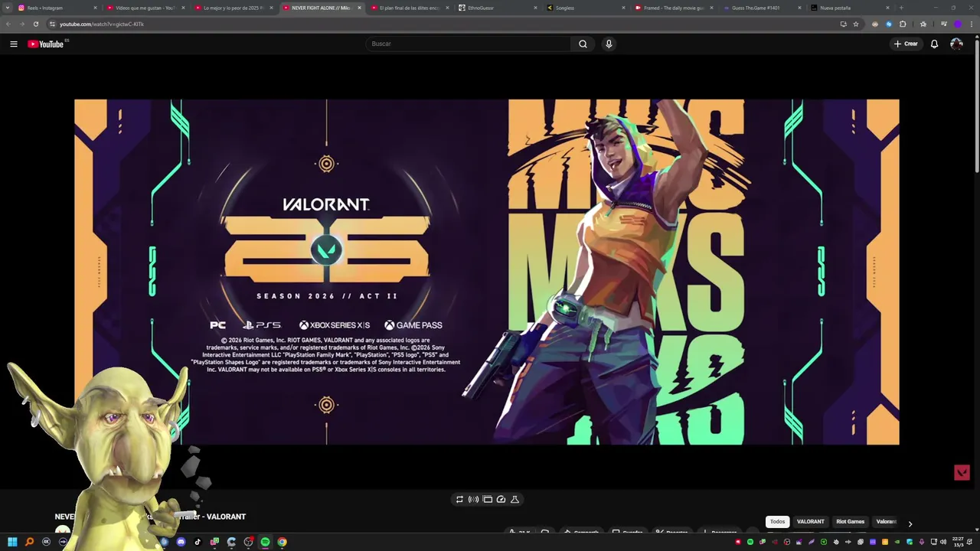Open the Windows Start menu
The width and height of the screenshot is (980, 551).
coord(12,542)
